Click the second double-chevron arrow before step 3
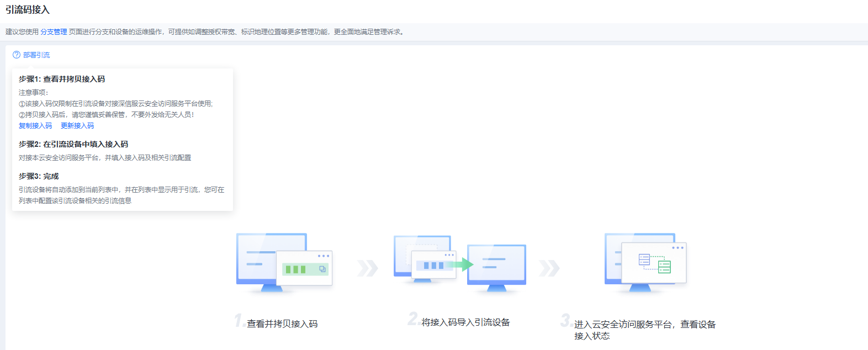The width and height of the screenshot is (868, 350). (x=549, y=268)
